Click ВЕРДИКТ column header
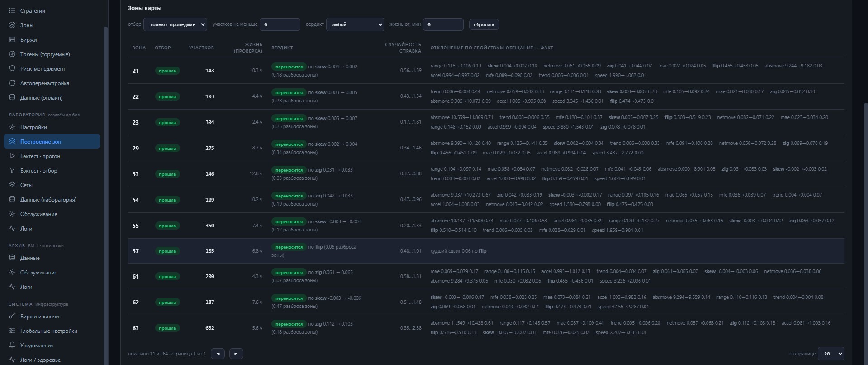868x365 pixels. click(x=282, y=48)
